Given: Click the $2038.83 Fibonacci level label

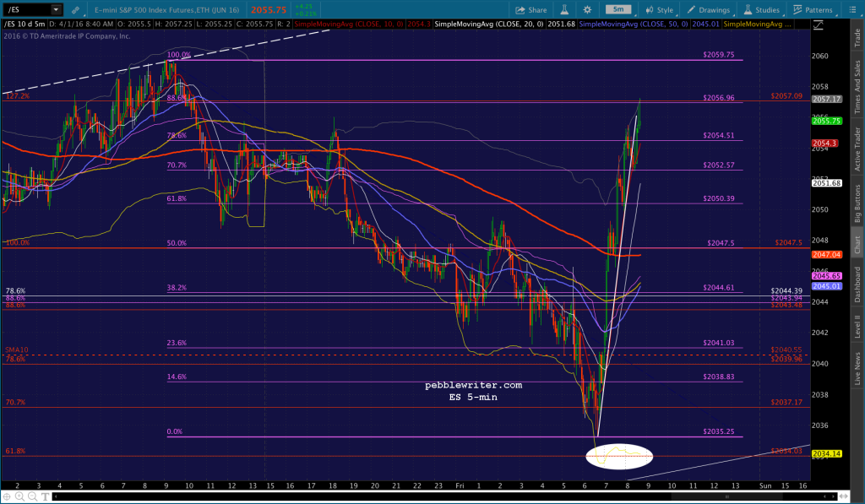Looking at the screenshot, I should point(718,377).
